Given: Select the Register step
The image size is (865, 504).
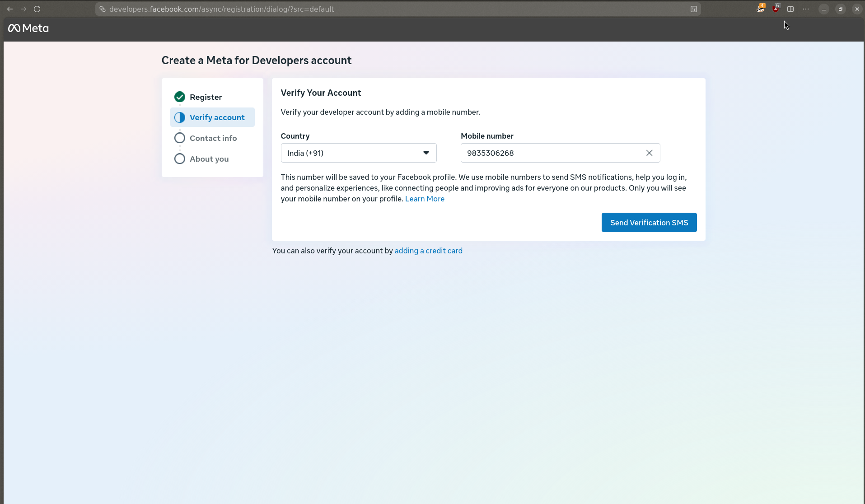Looking at the screenshot, I should point(212,97).
